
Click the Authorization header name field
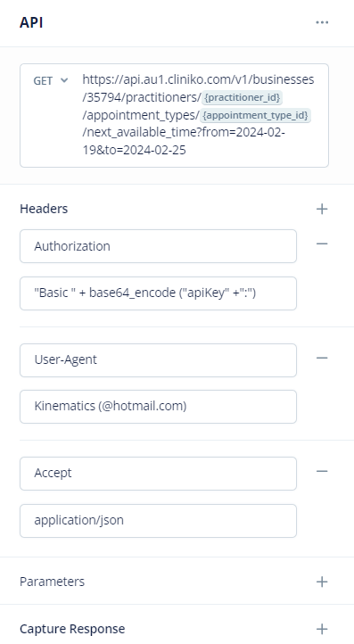(x=158, y=246)
